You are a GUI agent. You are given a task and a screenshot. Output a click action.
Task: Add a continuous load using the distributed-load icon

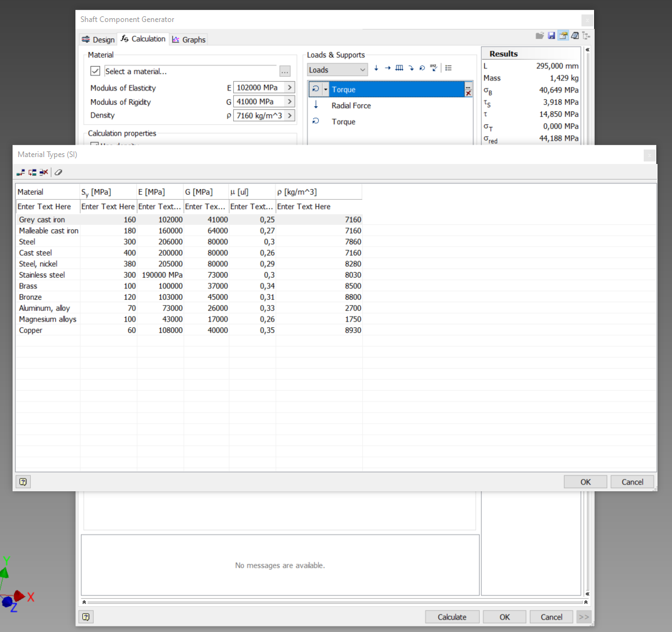pyautogui.click(x=399, y=68)
